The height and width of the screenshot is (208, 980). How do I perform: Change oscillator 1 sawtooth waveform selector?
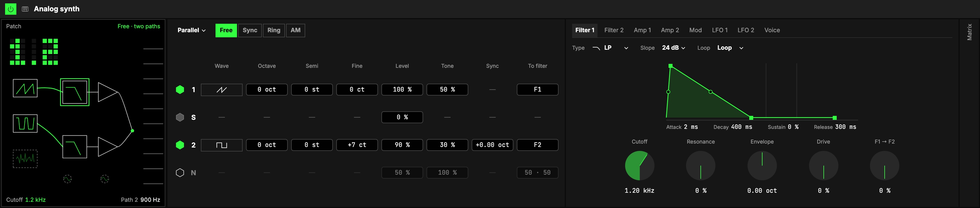[221, 90]
